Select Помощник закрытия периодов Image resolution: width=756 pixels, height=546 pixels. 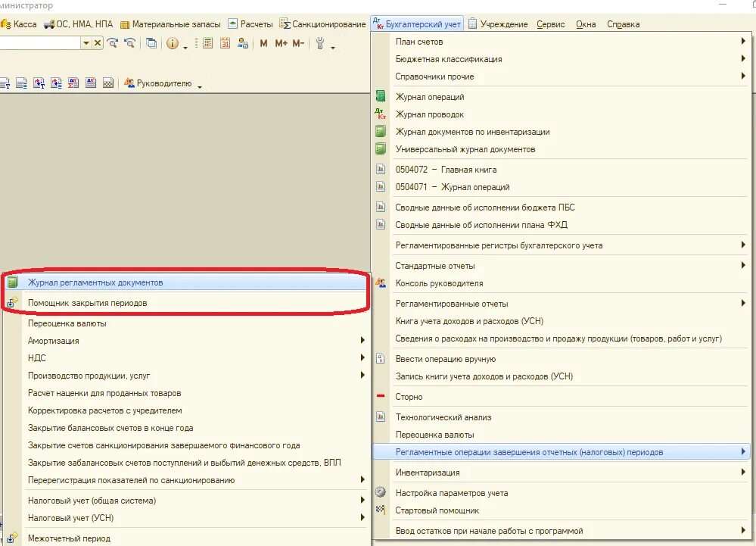[185, 303]
